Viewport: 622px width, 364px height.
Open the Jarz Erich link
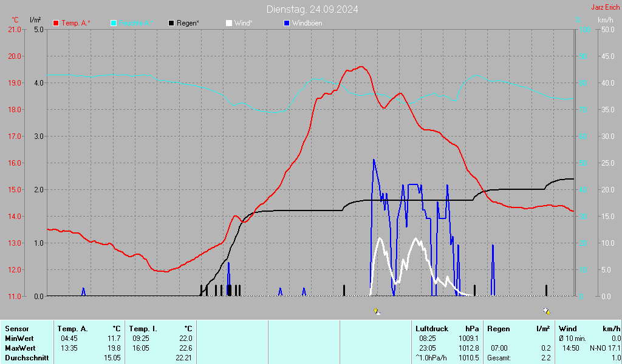click(605, 8)
